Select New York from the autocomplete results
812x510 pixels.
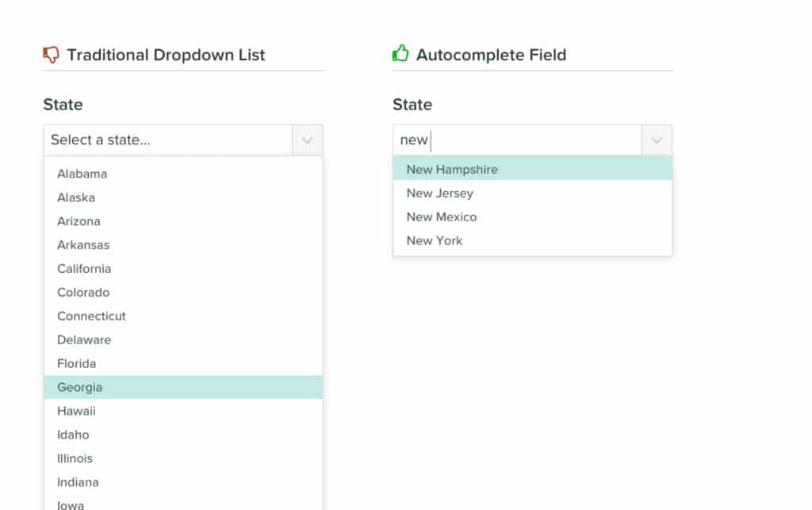tap(435, 240)
